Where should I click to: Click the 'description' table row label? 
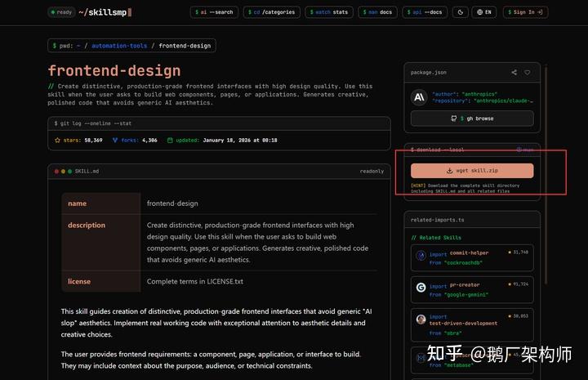tap(87, 225)
